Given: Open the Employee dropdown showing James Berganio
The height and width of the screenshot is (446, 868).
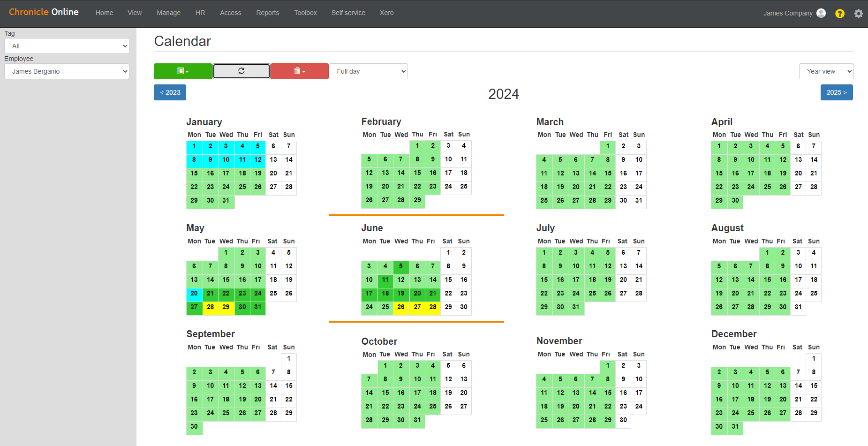Looking at the screenshot, I should pos(67,71).
